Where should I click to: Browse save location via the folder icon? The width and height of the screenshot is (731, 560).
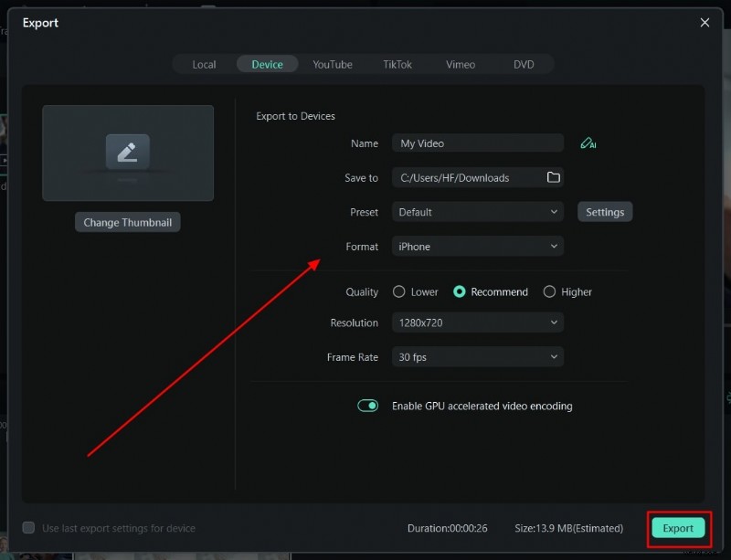click(554, 177)
